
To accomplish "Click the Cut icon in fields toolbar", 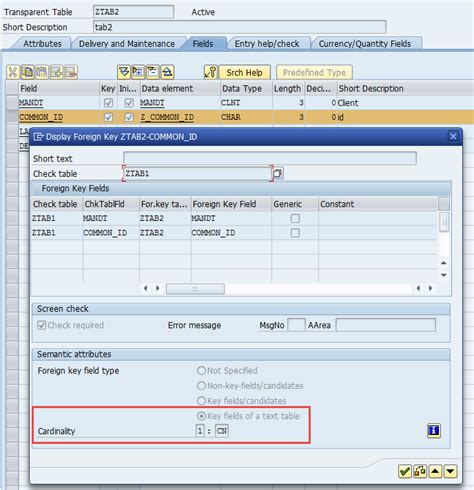I will pyautogui.click(x=13, y=72).
